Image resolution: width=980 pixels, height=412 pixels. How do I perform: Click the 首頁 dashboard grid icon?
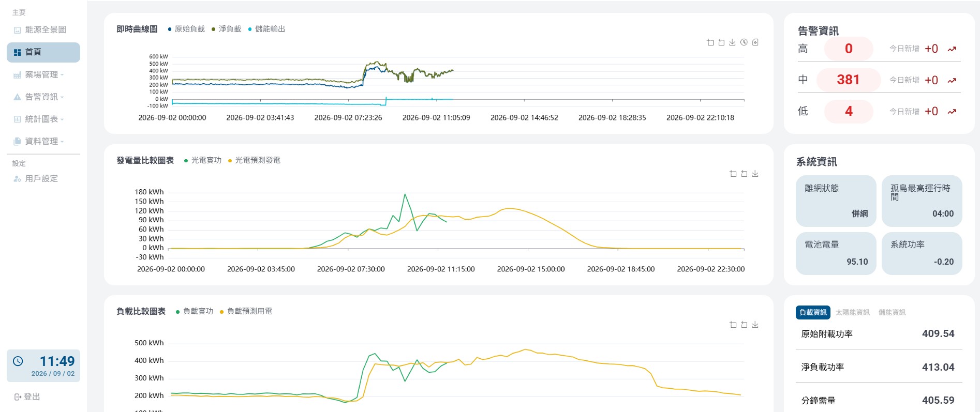[17, 52]
